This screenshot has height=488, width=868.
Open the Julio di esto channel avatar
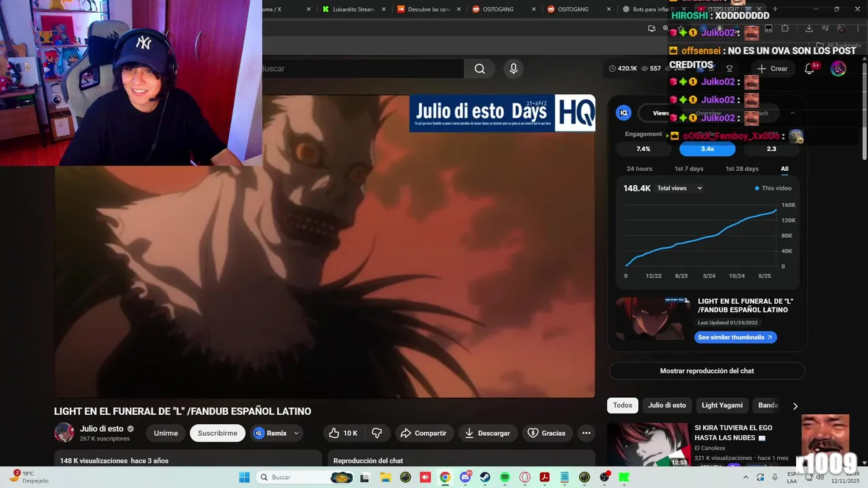click(x=64, y=432)
